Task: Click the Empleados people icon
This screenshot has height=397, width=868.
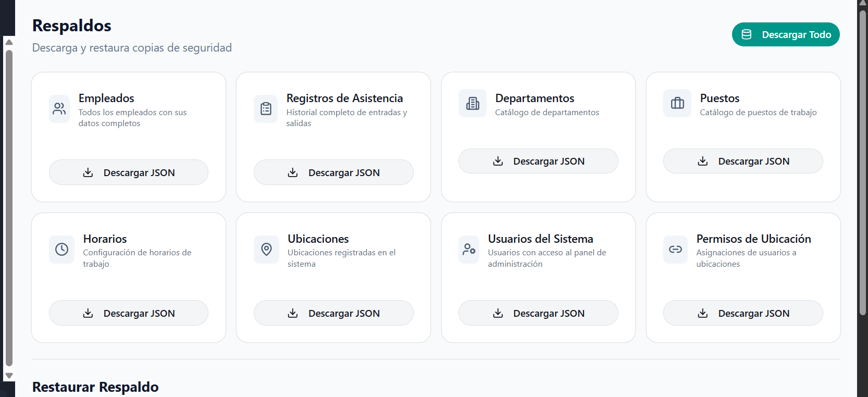Action: tap(59, 109)
